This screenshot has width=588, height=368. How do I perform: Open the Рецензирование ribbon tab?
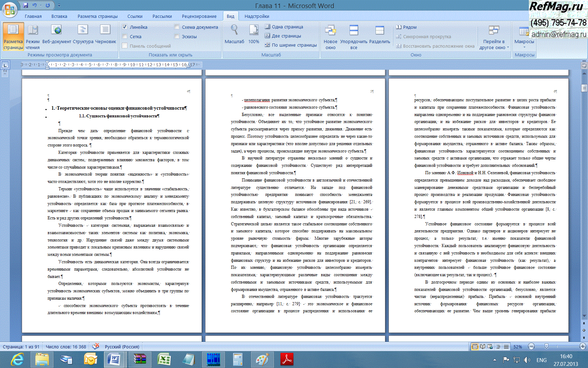pos(199,16)
